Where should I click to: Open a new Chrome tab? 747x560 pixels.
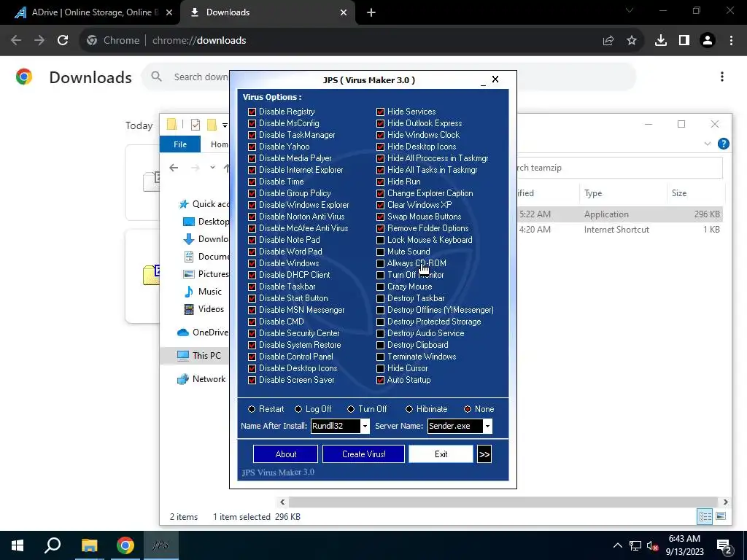click(371, 13)
